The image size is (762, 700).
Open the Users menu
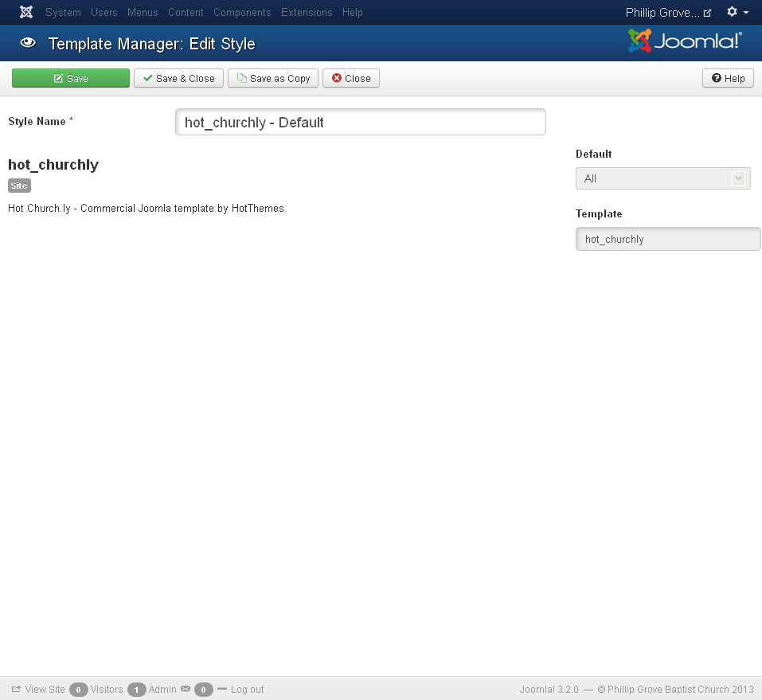[104, 12]
